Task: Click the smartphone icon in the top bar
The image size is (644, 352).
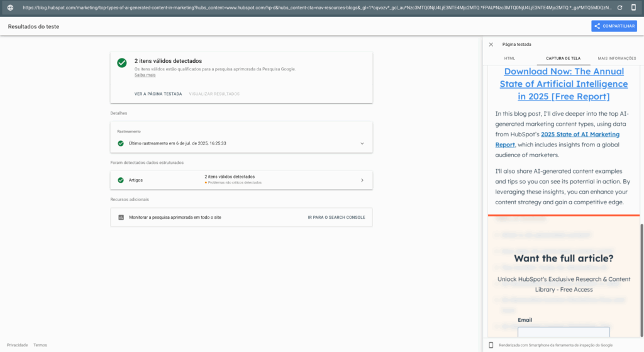Action: pos(633,8)
